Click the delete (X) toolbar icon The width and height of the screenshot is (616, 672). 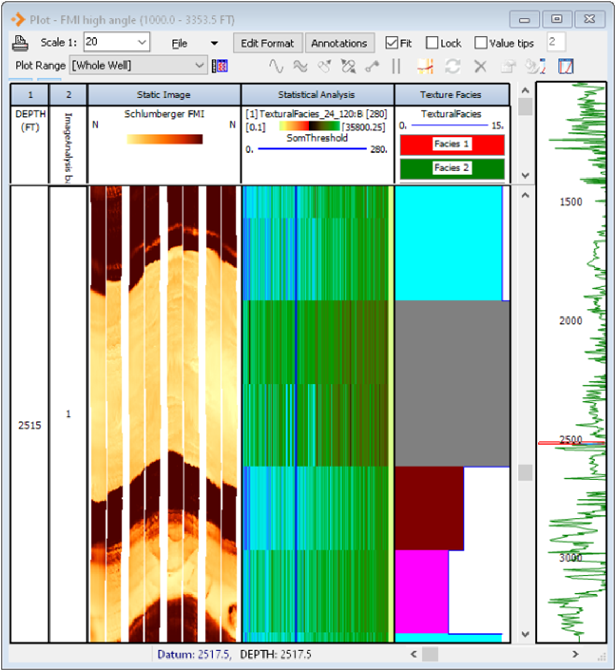(480, 67)
